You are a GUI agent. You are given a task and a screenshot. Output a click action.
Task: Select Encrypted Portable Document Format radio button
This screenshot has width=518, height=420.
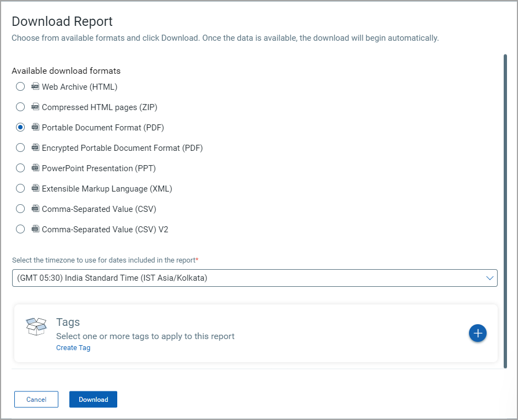click(20, 148)
